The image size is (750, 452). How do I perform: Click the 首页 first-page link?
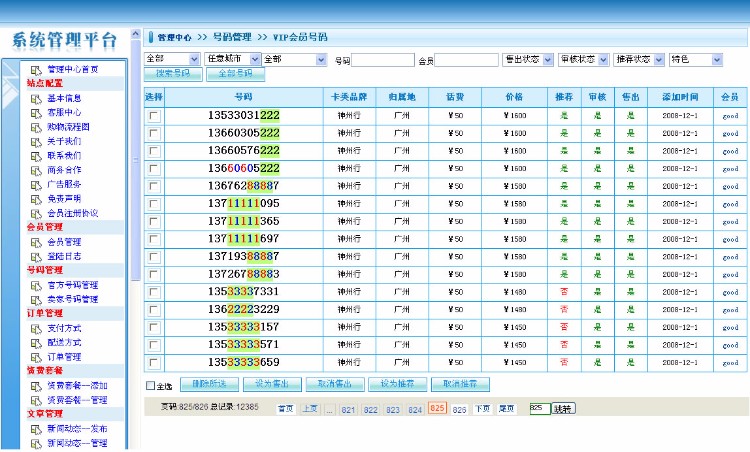point(286,409)
